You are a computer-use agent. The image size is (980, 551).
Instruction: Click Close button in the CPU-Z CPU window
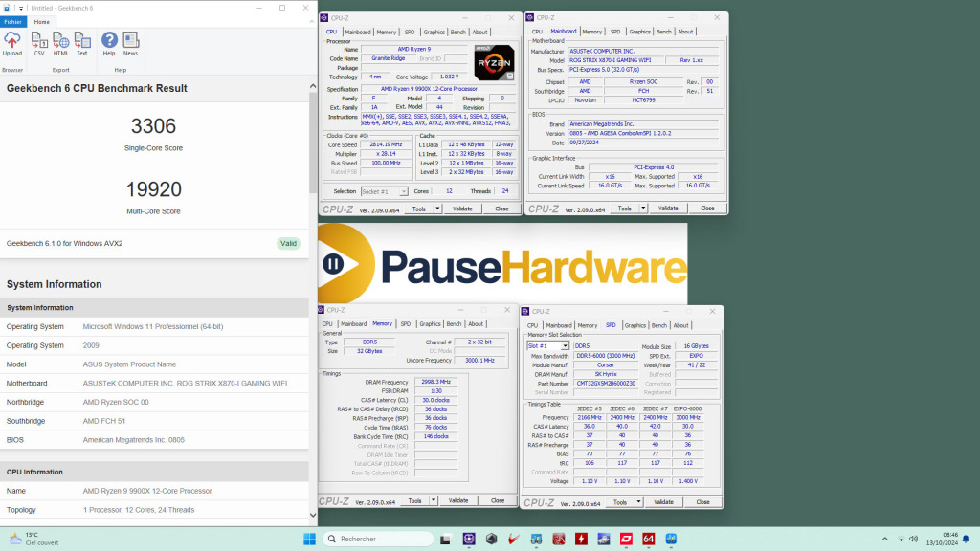click(x=501, y=209)
